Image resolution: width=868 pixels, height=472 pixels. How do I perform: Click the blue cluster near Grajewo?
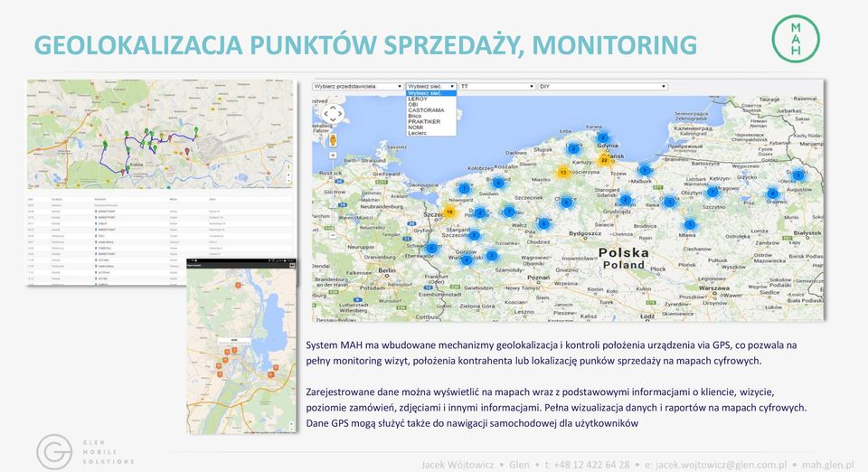click(773, 194)
